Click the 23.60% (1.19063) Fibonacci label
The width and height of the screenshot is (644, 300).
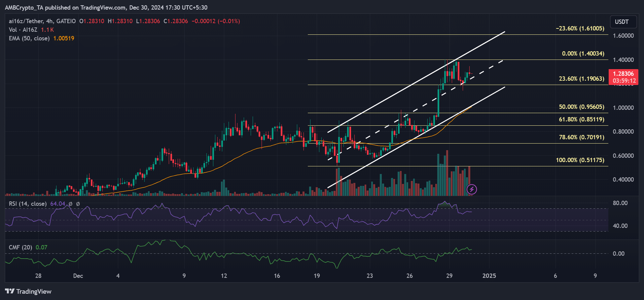click(582, 79)
